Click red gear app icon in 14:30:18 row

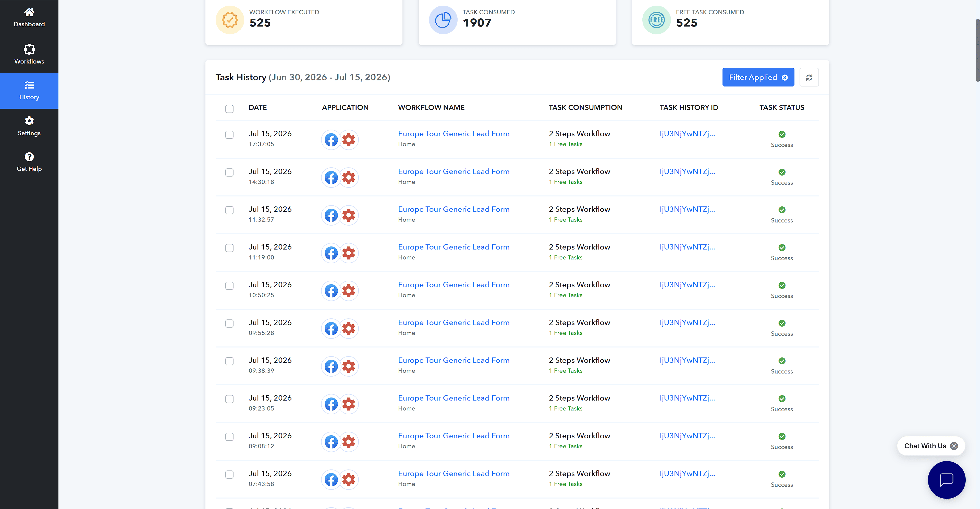point(348,177)
